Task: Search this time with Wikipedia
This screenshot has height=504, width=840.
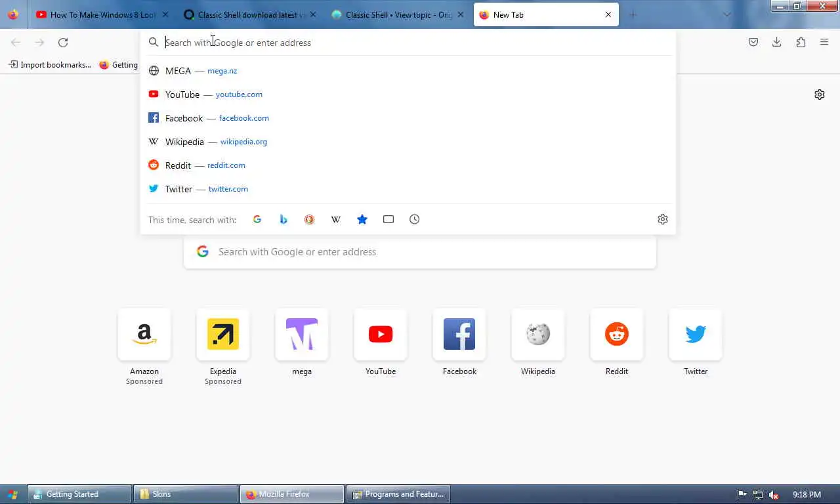Action: pos(336,219)
